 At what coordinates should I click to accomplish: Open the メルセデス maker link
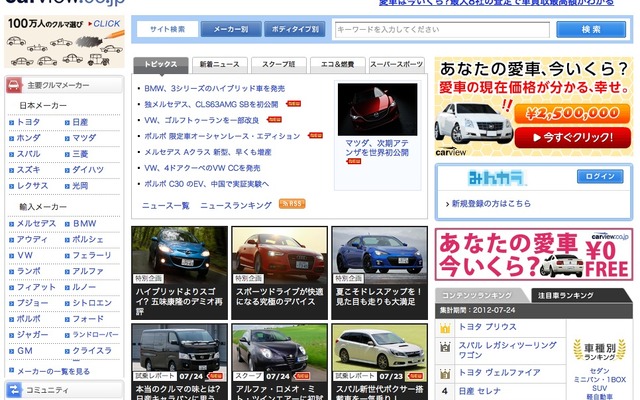click(36, 224)
